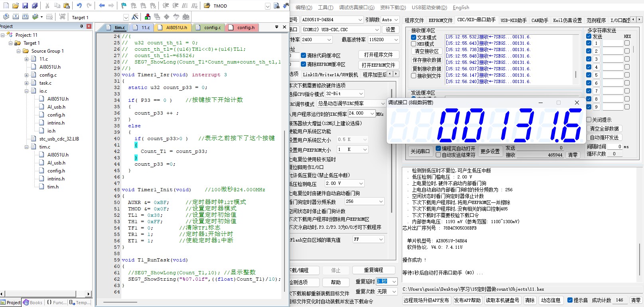Click the Select Software Packs icon
The height and width of the screenshot is (307, 644).
(176, 17)
